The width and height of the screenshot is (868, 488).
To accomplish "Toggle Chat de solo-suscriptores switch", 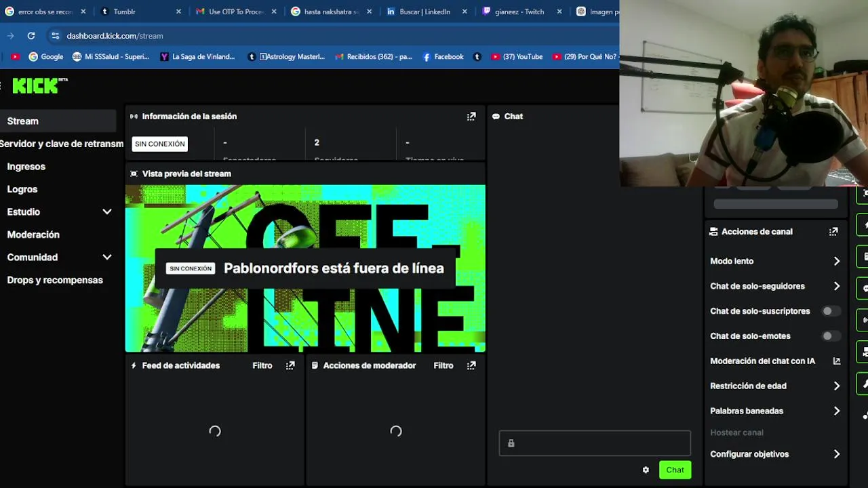I will coord(831,311).
